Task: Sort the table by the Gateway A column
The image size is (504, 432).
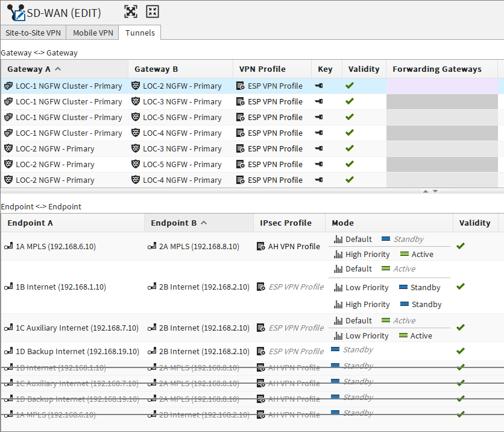Action: point(30,69)
